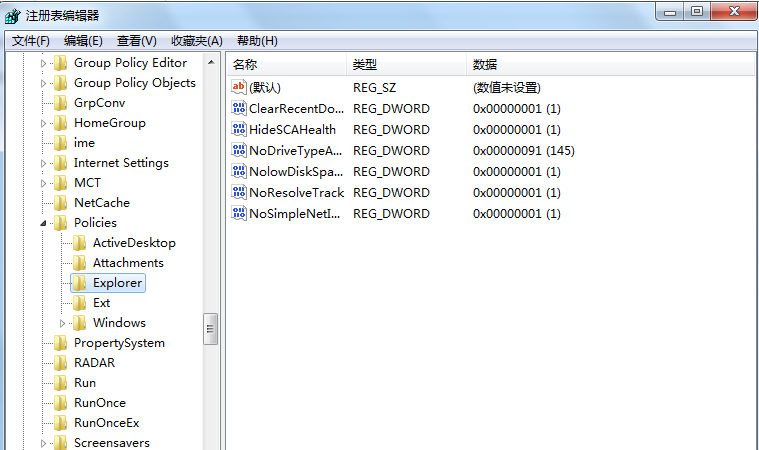
Task: Click the 0x00000091 (145) data cell
Action: pos(524,150)
